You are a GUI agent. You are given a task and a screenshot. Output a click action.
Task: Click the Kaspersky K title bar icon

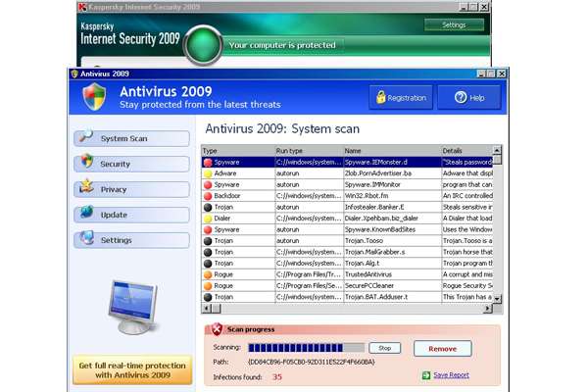point(82,7)
